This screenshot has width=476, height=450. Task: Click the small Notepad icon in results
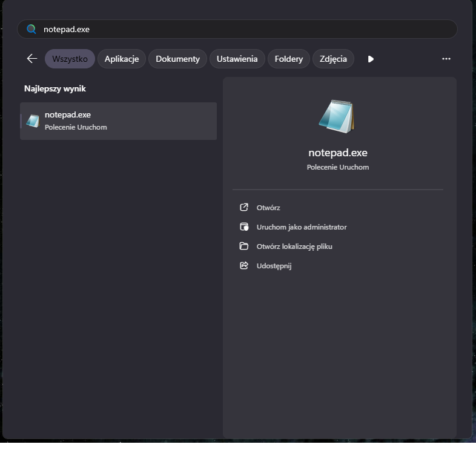33,121
